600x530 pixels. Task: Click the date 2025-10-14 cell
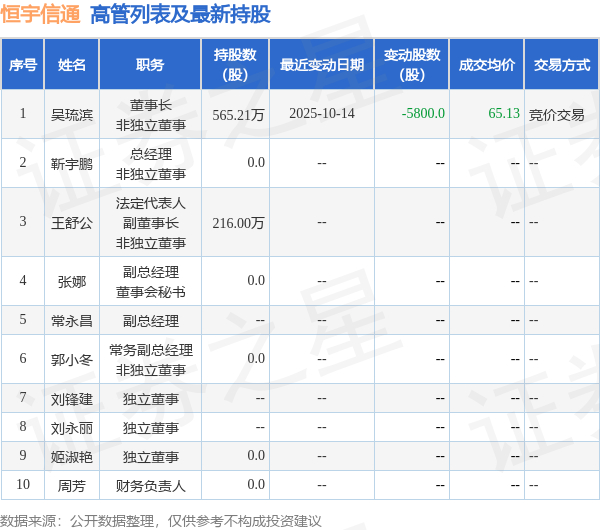coord(322,113)
